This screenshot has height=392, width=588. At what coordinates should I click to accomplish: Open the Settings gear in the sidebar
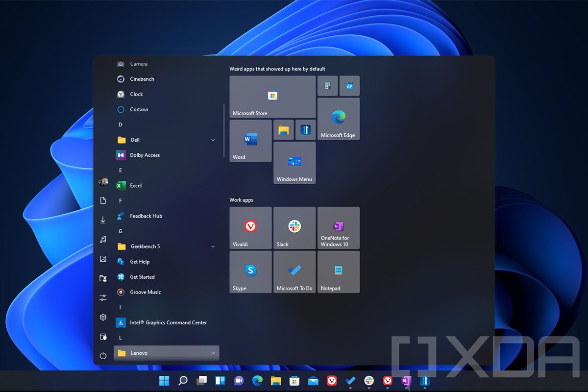pyautogui.click(x=103, y=317)
